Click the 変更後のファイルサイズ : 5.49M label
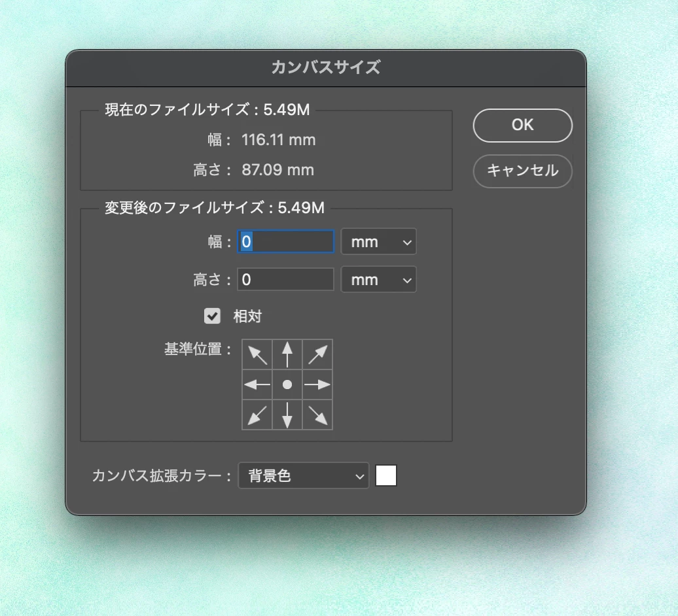This screenshot has width=678, height=616. tap(215, 208)
